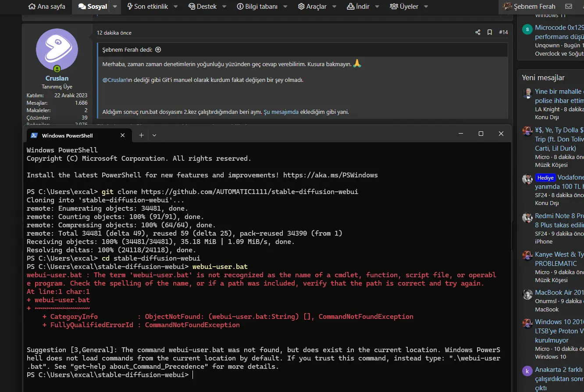Open the MacBook forum link
The width and height of the screenshot is (584, 392).
click(x=547, y=309)
